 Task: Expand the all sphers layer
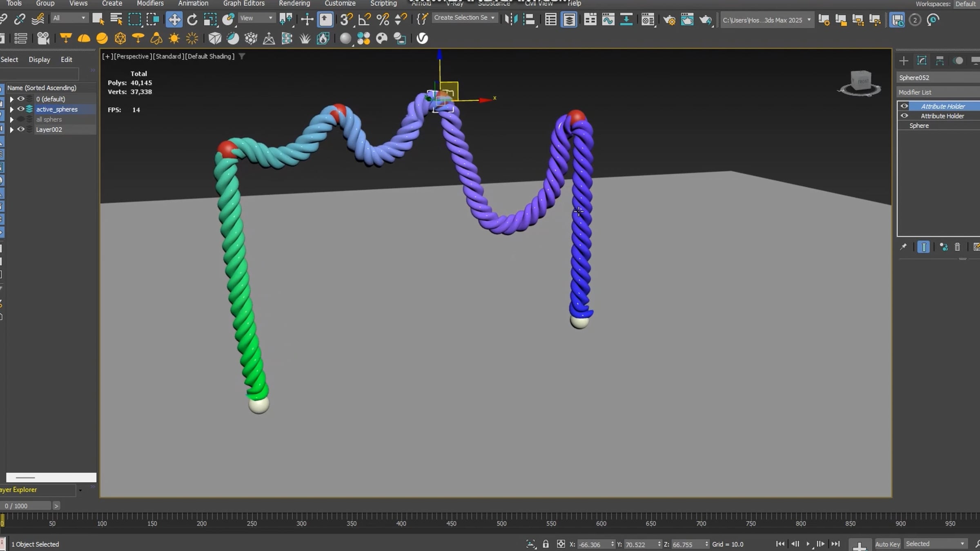tap(11, 120)
